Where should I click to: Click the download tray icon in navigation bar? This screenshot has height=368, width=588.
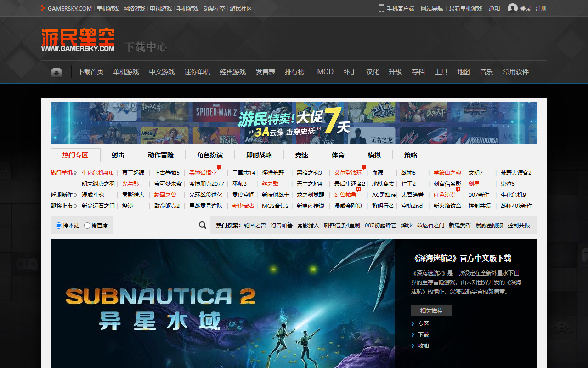(57, 72)
